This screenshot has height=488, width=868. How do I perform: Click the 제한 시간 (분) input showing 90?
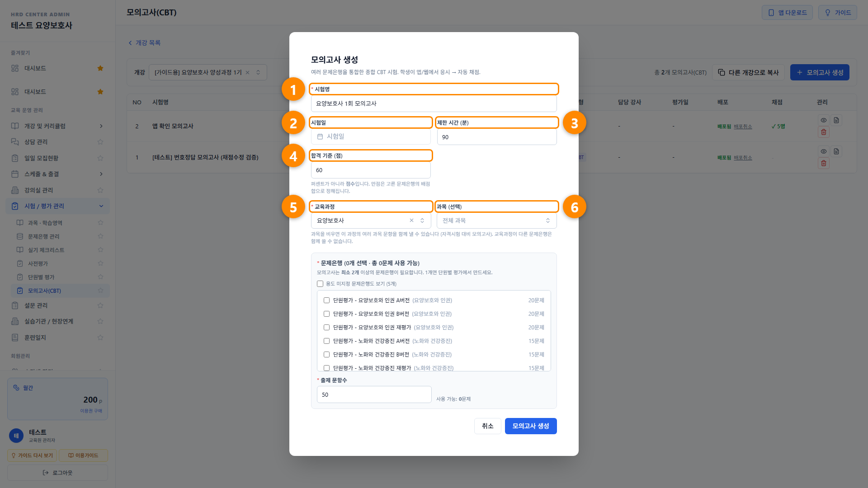point(496,137)
